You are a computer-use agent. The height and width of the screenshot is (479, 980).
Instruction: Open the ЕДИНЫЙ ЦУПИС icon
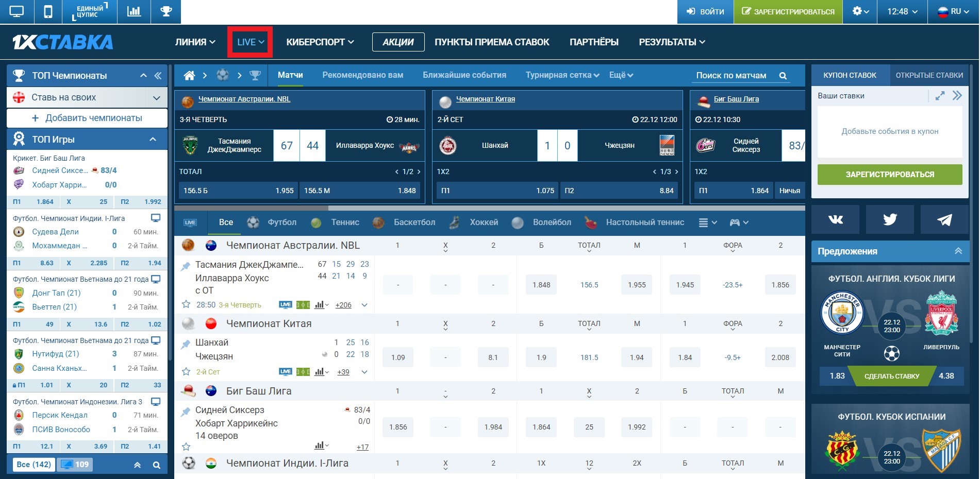90,11
